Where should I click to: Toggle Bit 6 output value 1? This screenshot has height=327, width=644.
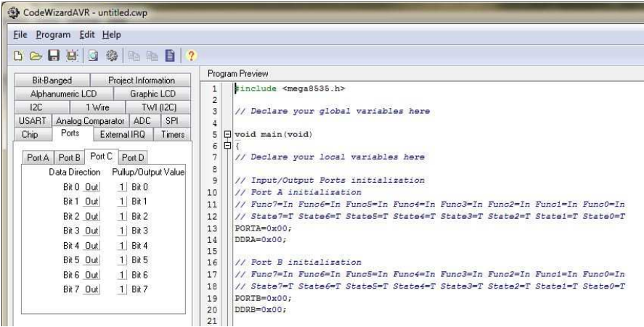[x=122, y=275]
